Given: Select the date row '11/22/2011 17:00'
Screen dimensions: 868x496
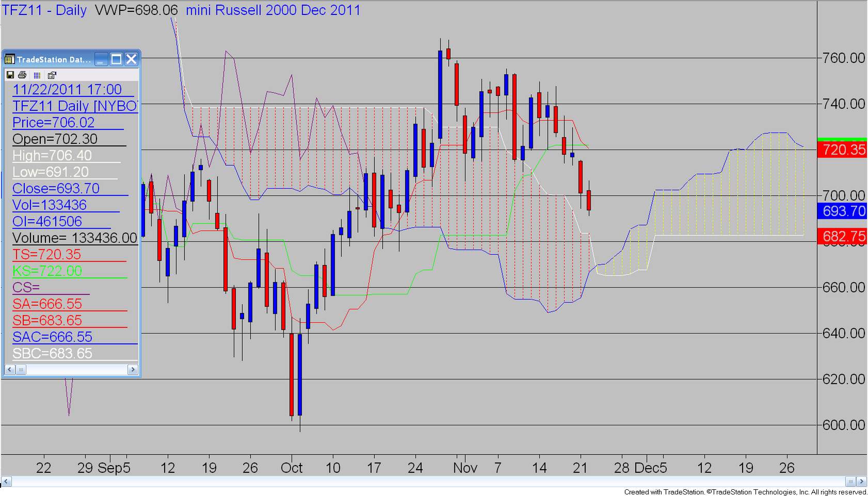Looking at the screenshot, I should [67, 89].
